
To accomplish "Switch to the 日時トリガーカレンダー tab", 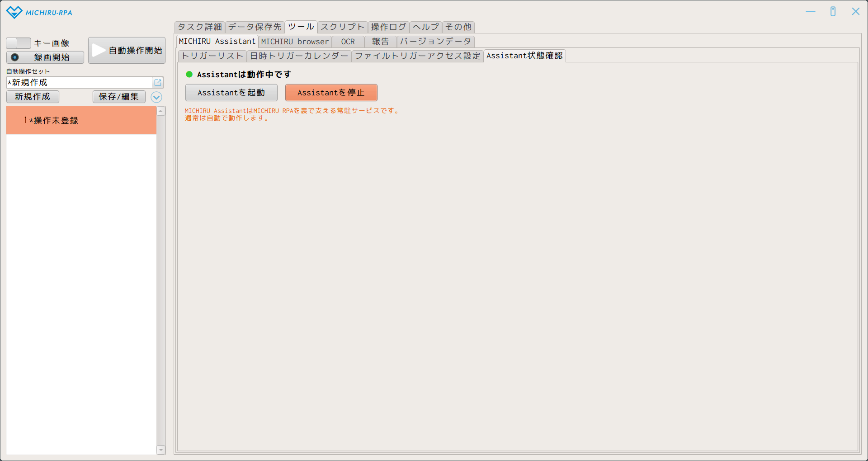I will click(299, 56).
